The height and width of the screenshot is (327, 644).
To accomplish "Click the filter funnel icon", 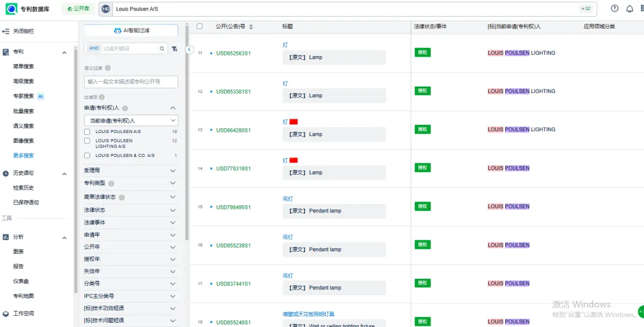I will 175,48.
